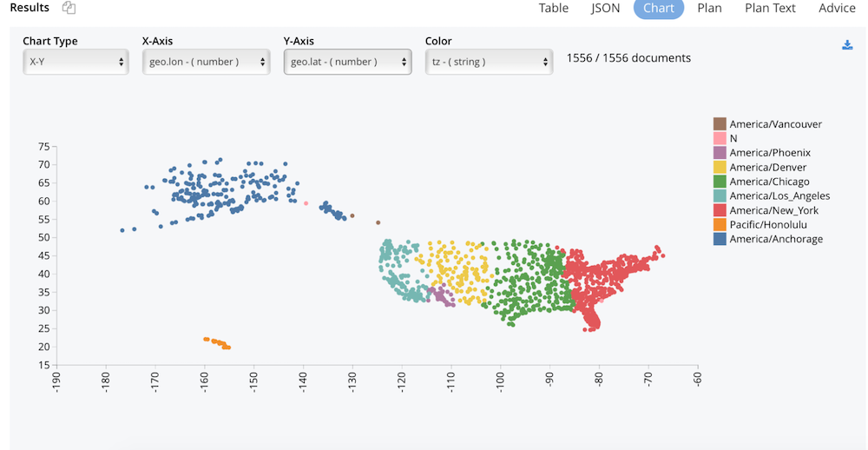Open the Plan Text tab
Image resolution: width=868 pixels, height=450 pixels.
770,9
